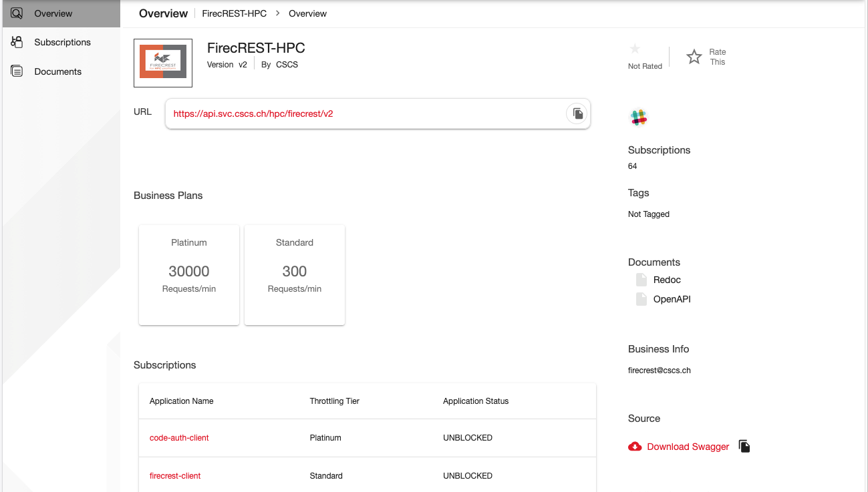Copy Swagger with the icon beside Download
868x492 pixels.
744,446
